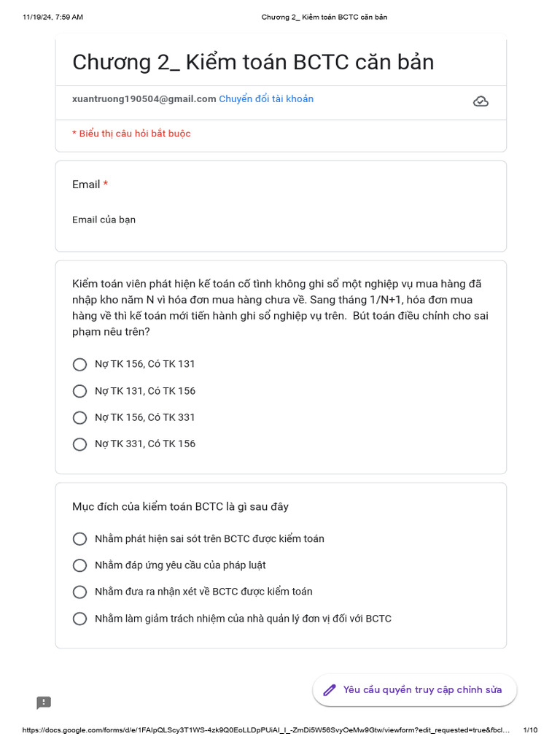Choose Nợ TK 331, Có TK 156
Viewport: 560px width, 747px height.
pos(80,444)
